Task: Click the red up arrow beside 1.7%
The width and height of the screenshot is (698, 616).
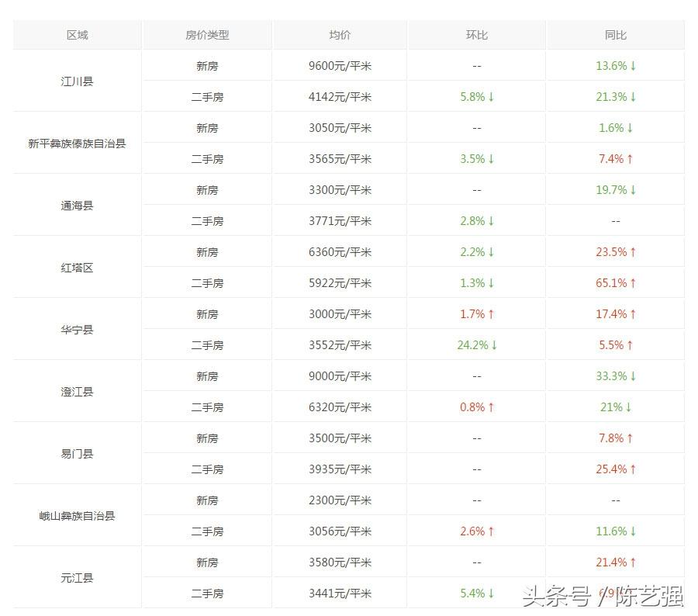Action: pyautogui.click(x=491, y=314)
